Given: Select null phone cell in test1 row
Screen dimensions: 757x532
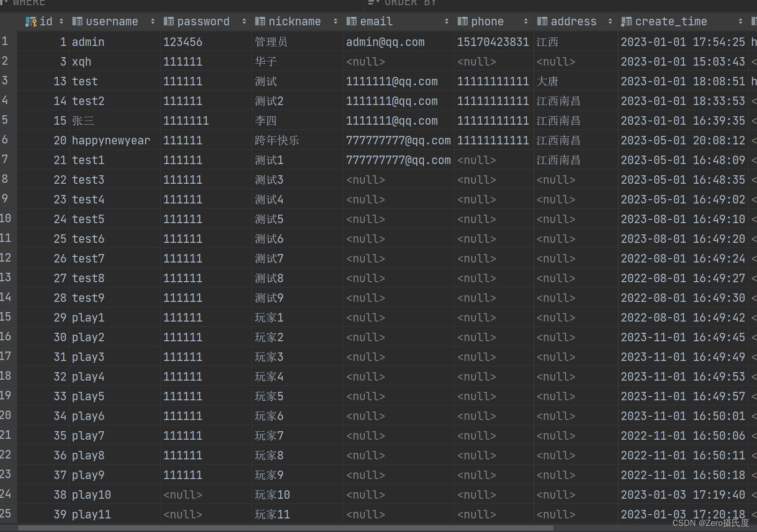Looking at the screenshot, I should 494,160.
